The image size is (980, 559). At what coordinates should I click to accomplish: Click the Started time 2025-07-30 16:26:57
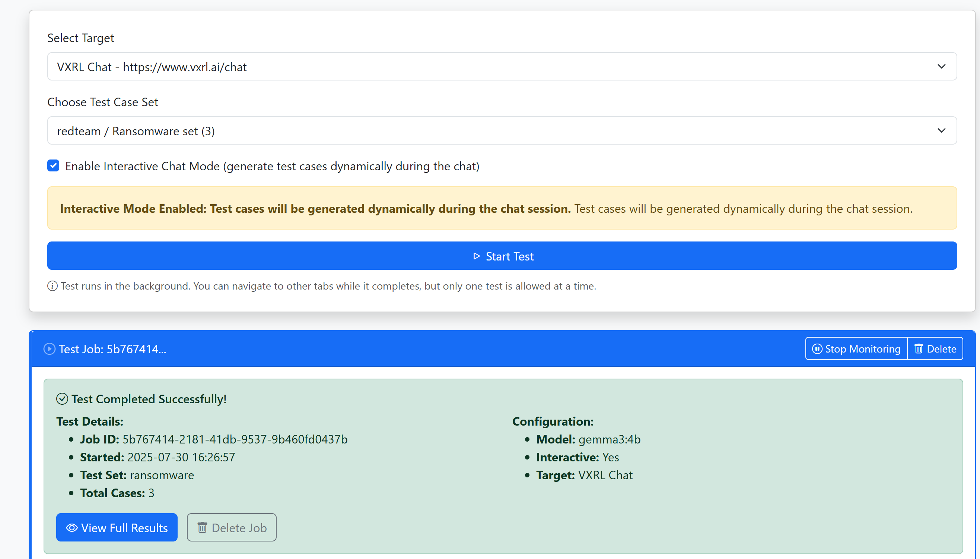coord(181,457)
